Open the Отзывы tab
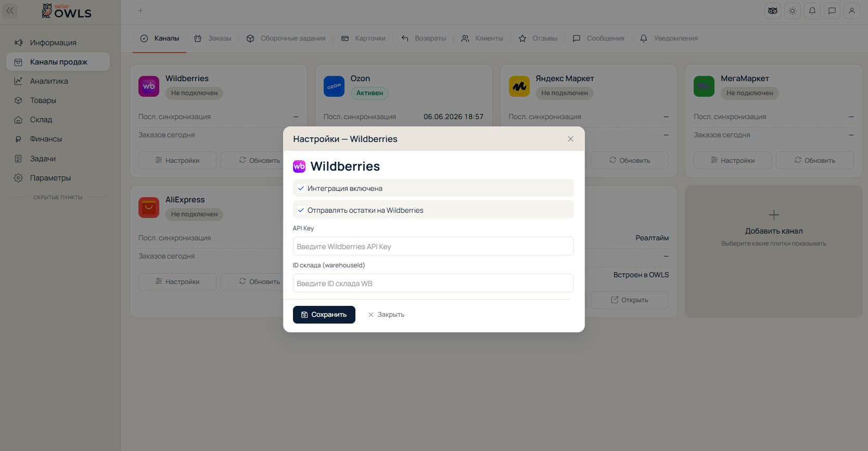Image resolution: width=868 pixels, height=451 pixels. coord(538,38)
